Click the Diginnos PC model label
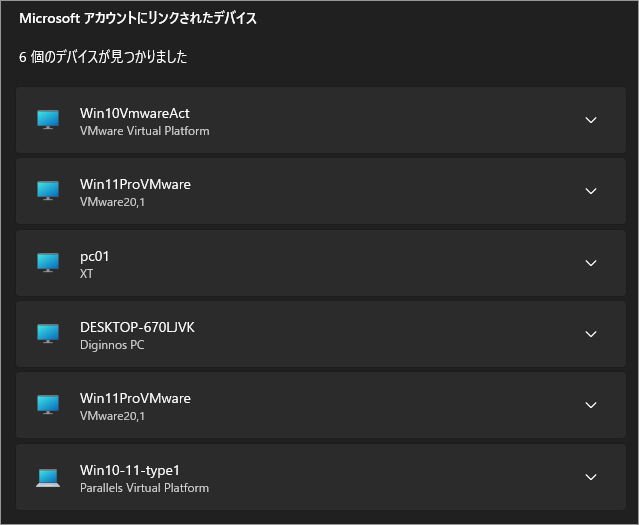 (112, 345)
